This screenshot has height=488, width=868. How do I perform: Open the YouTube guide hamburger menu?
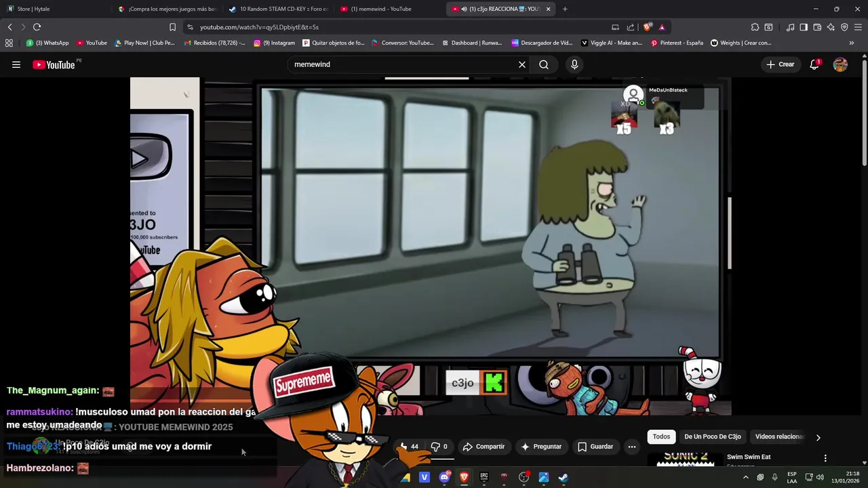coord(16,64)
